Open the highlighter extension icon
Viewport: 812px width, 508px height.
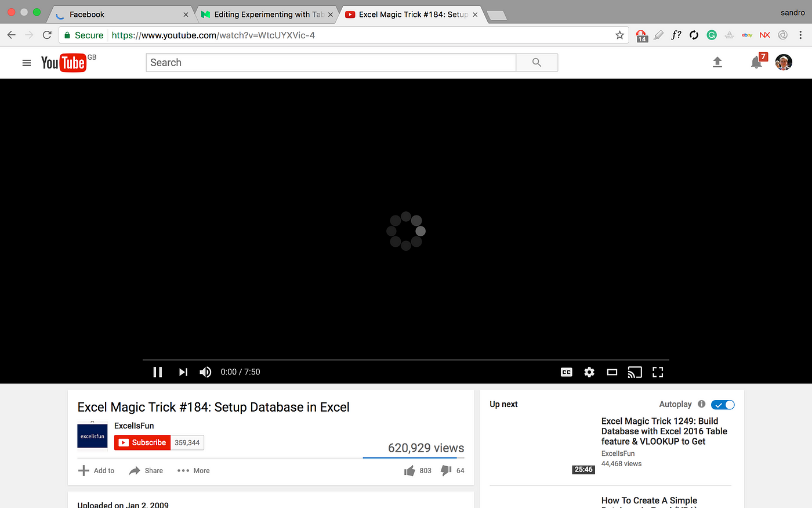[x=659, y=35]
